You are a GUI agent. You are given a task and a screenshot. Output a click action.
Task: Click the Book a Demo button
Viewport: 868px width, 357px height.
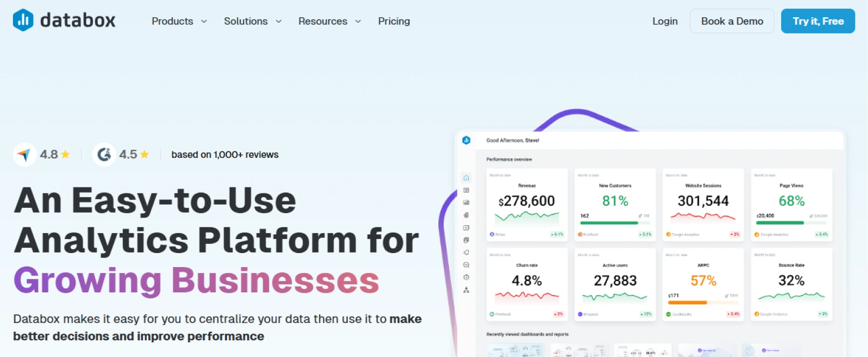[732, 21]
